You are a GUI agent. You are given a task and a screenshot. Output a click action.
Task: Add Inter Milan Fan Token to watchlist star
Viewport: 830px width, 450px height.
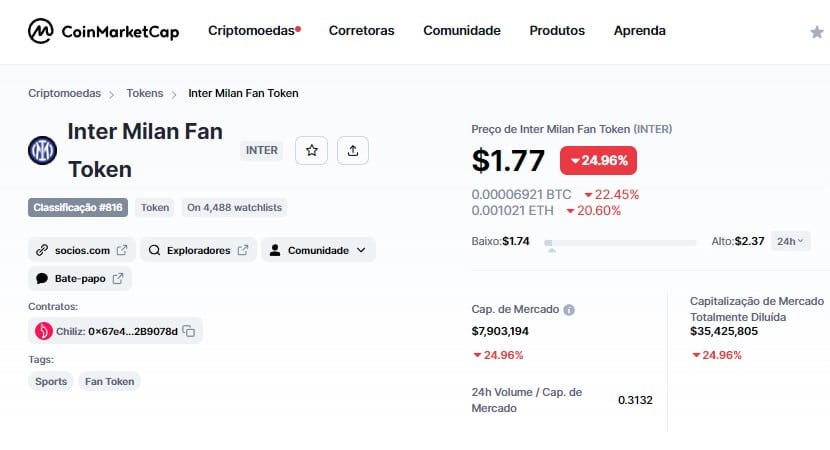311,150
